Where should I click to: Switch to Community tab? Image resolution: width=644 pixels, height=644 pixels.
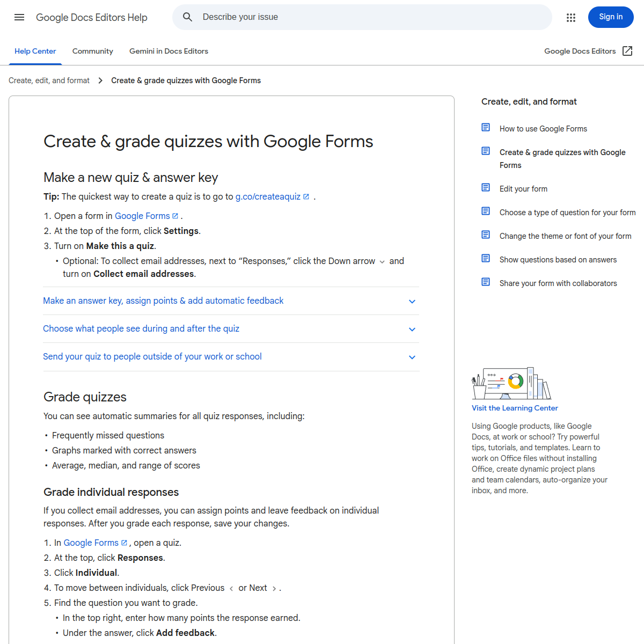tap(93, 52)
